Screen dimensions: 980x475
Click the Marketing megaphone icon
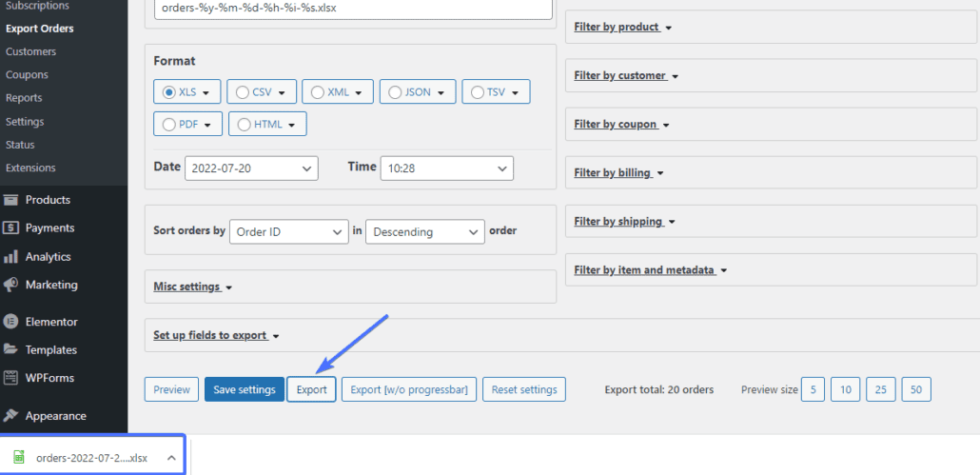[10, 285]
